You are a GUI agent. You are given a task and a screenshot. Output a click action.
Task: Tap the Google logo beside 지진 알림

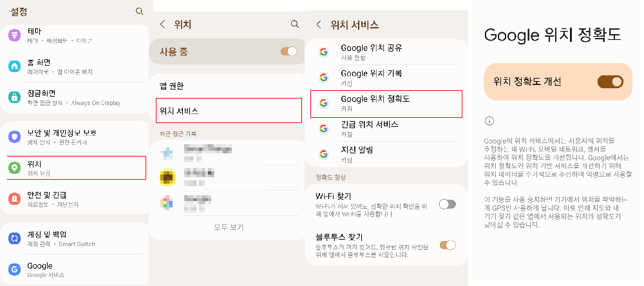click(324, 154)
